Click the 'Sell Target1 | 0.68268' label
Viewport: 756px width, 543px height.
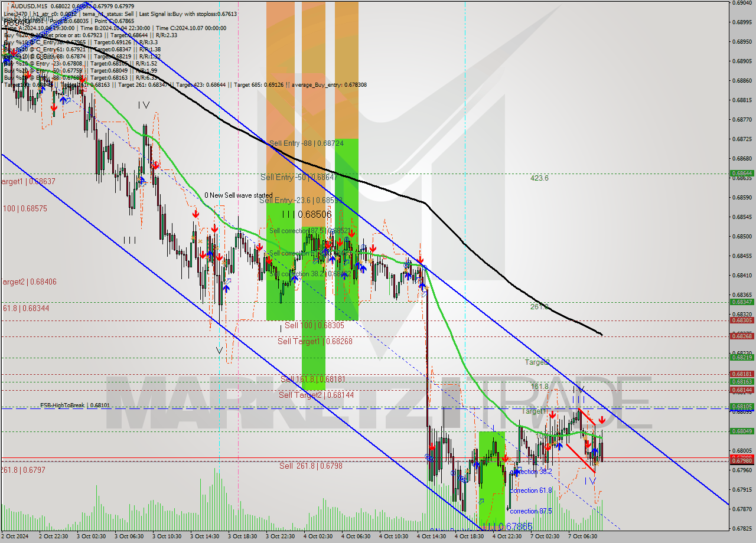[315, 341]
